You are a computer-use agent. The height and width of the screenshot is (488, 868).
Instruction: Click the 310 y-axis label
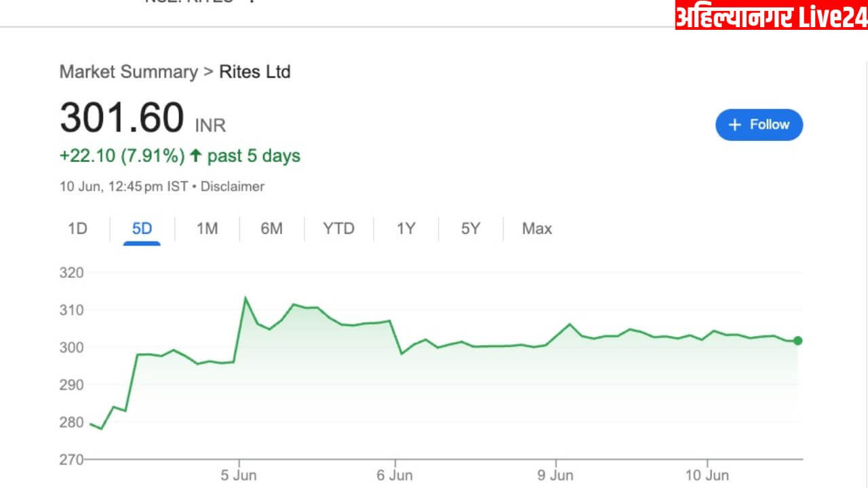(x=71, y=310)
